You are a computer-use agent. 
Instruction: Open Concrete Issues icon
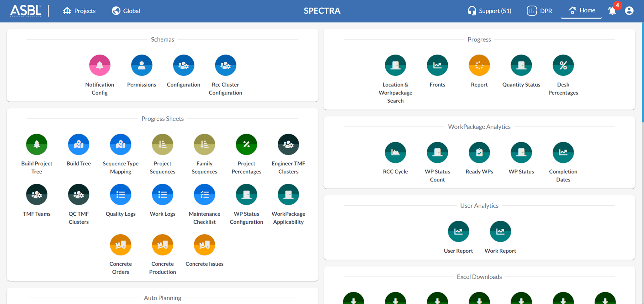[204, 245]
